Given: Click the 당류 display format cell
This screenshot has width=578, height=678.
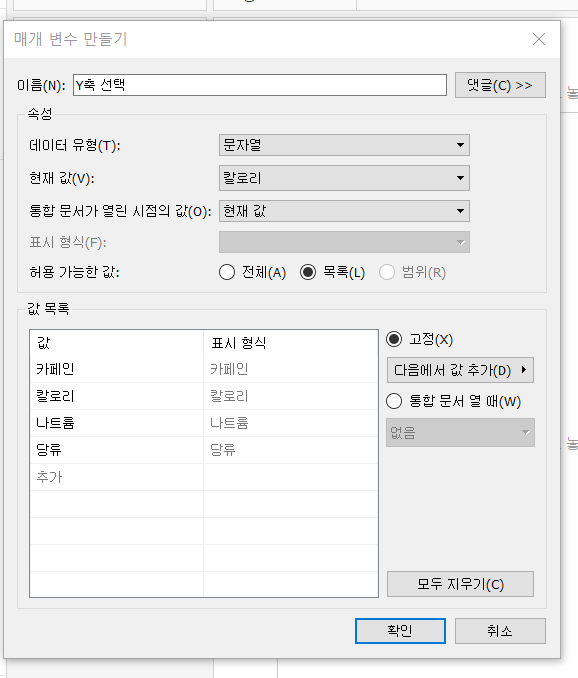Looking at the screenshot, I should tap(291, 450).
